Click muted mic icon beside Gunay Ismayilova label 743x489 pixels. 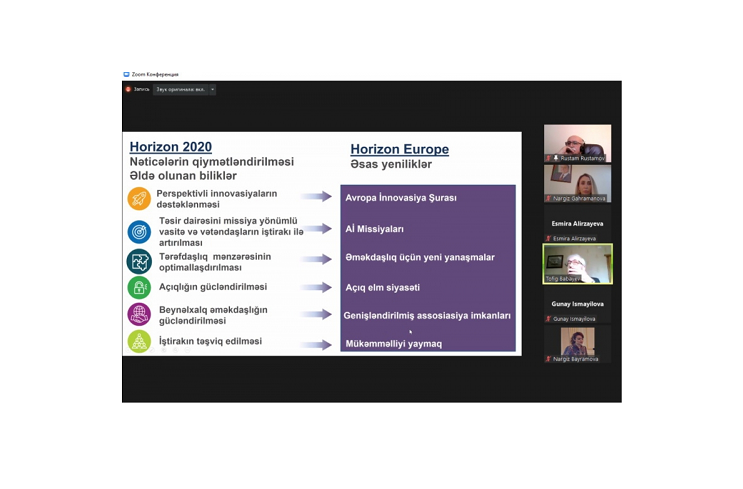[548, 319]
